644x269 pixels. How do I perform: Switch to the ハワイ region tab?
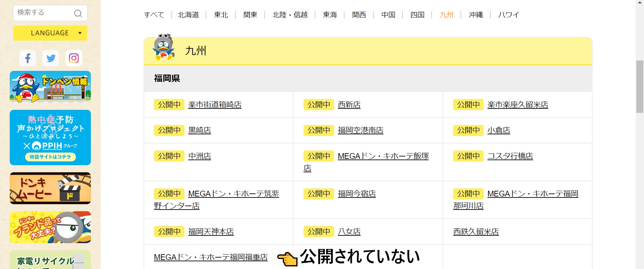pos(508,15)
